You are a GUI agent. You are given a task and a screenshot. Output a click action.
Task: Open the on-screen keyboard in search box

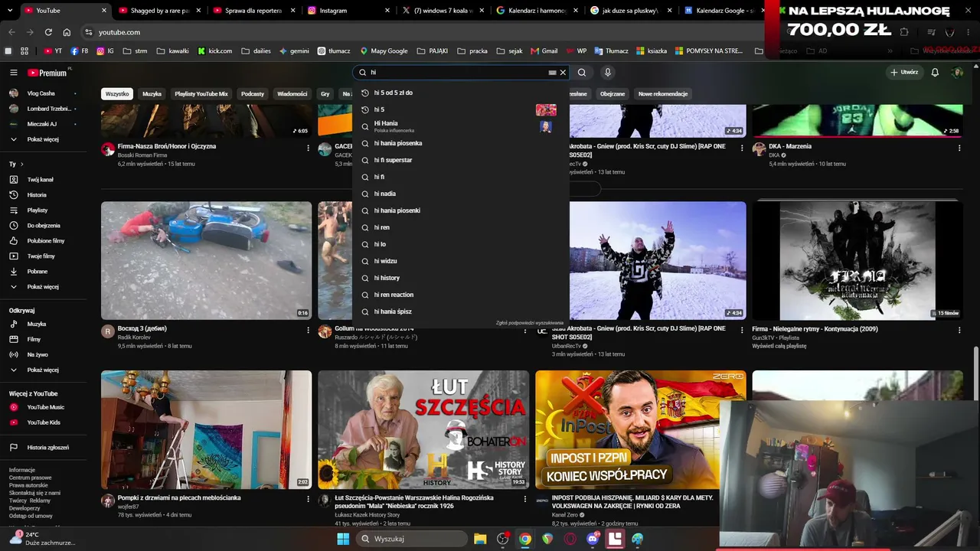552,73
